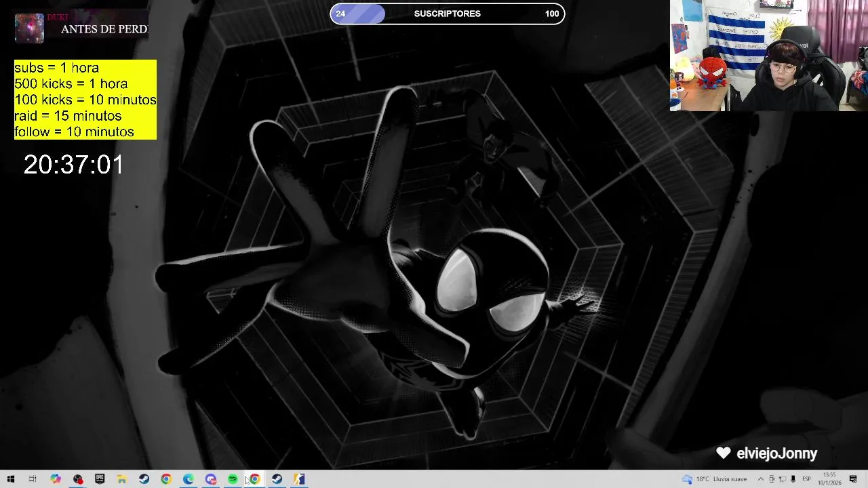868x488 pixels.
Task: Open the Counter-Strike taskbar icon
Action: pos(299,479)
